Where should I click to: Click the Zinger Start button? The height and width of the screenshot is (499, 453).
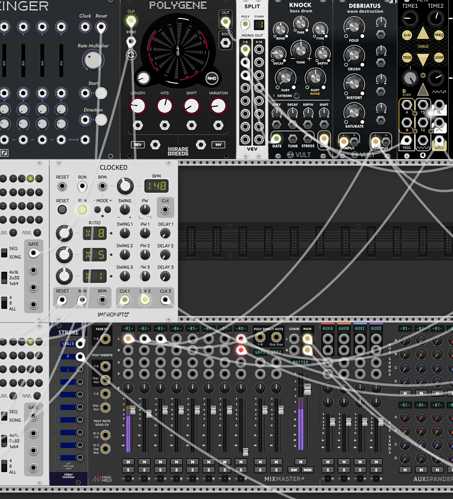[101, 93]
